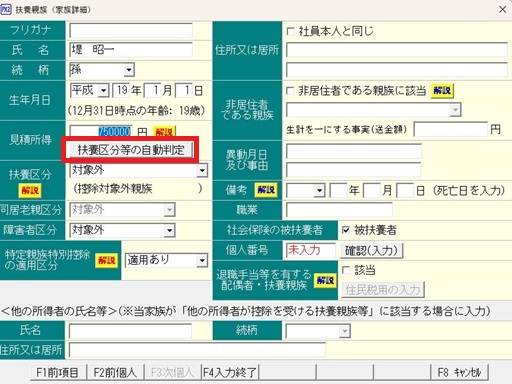512x384 pixels.
Task: Open 解説 for 退職手当等を有する配偶者
Action: point(325,280)
